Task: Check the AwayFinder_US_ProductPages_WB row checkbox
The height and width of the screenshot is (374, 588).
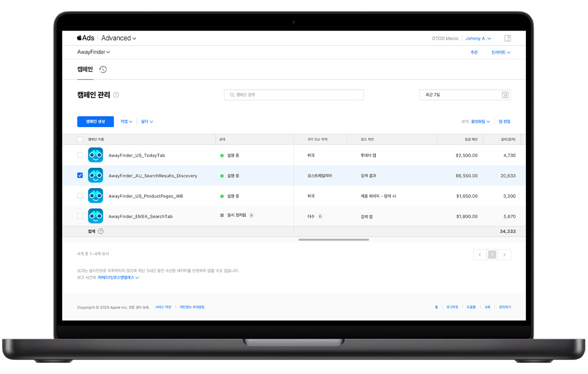Action: pyautogui.click(x=80, y=196)
